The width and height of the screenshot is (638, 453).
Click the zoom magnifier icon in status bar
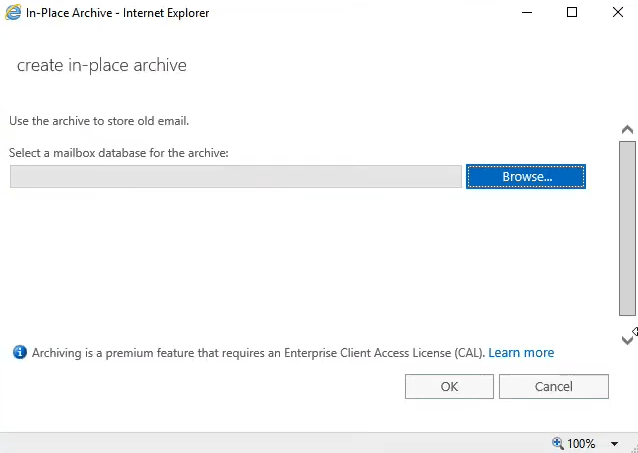click(557, 443)
